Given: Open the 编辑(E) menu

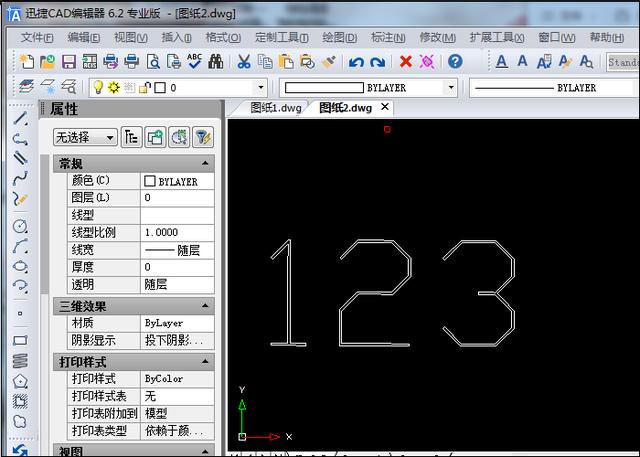Looking at the screenshot, I should [84, 38].
